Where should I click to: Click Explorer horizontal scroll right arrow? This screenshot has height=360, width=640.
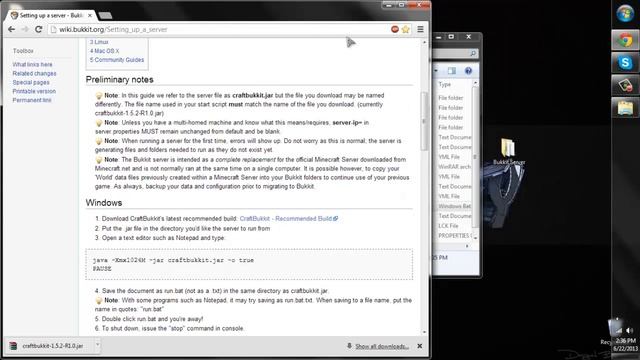[x=467, y=246]
